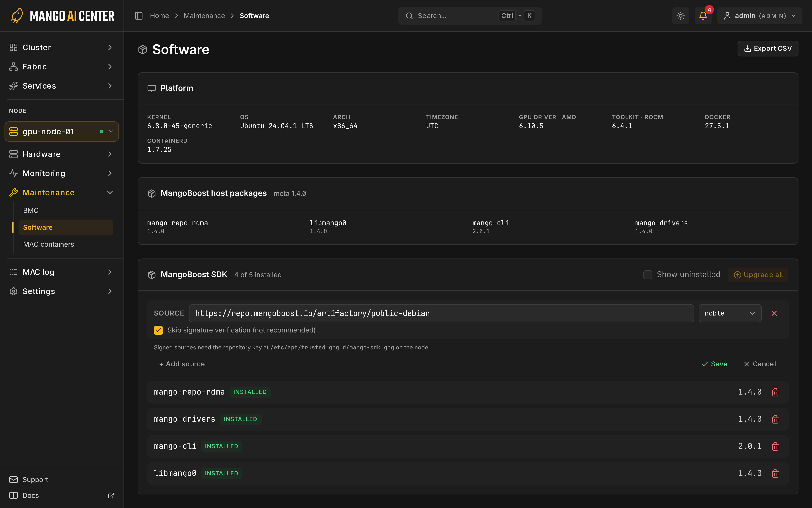Uncheck Skip signature verification
This screenshot has height=508, width=812.
[158, 330]
